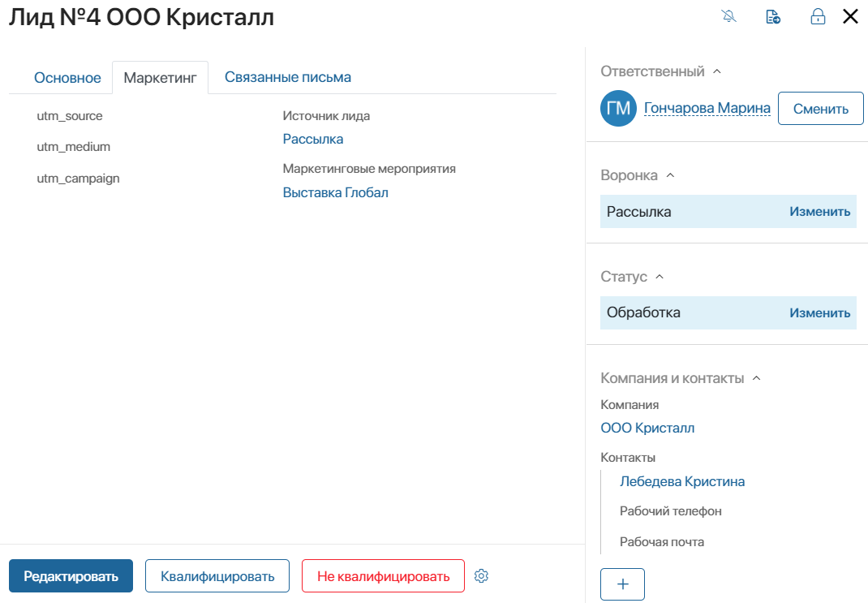Open the document actions icon in header

click(x=773, y=16)
